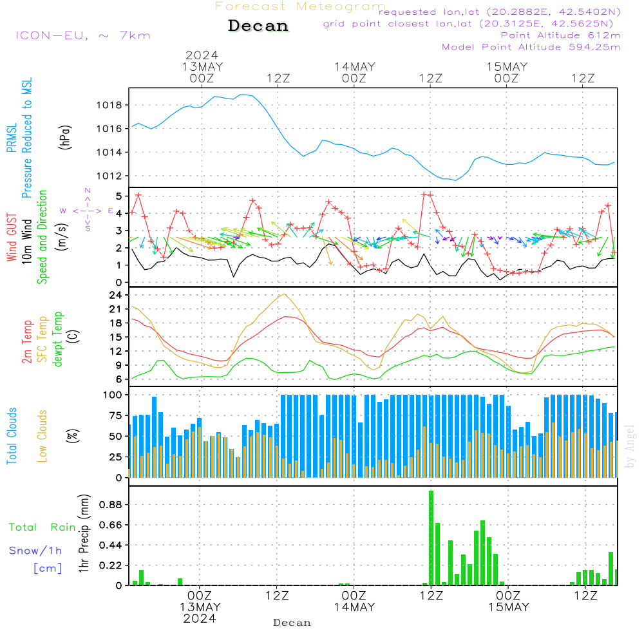Click the top '15MAY 00Z' time label
Viewport: 644px width, 644px height.
[x=507, y=72]
